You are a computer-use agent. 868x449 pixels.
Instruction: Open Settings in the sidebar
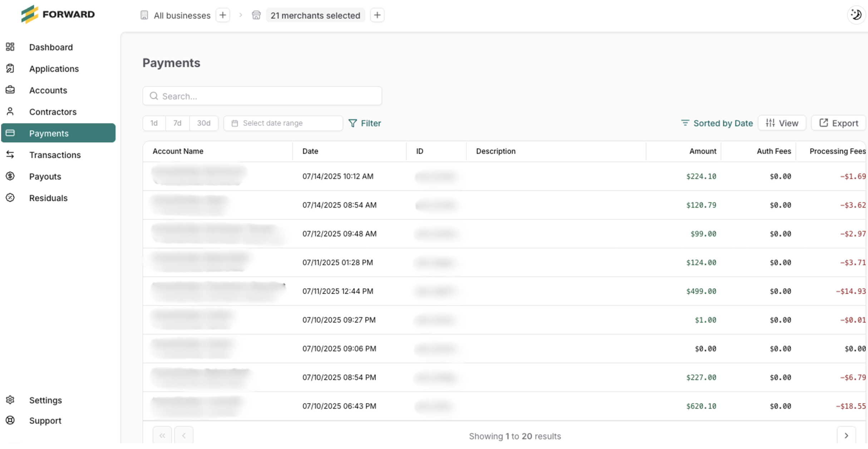pyautogui.click(x=45, y=400)
